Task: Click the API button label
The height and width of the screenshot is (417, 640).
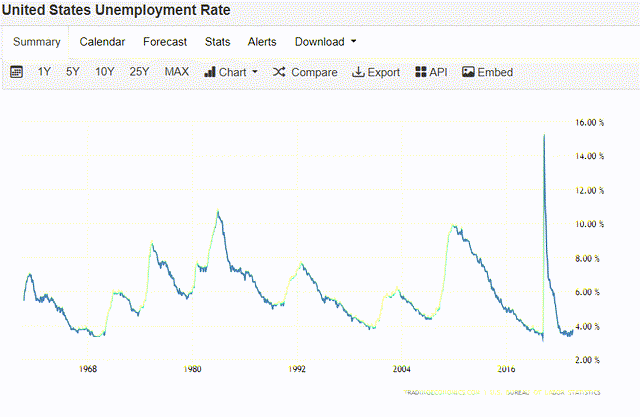Action: (x=438, y=72)
